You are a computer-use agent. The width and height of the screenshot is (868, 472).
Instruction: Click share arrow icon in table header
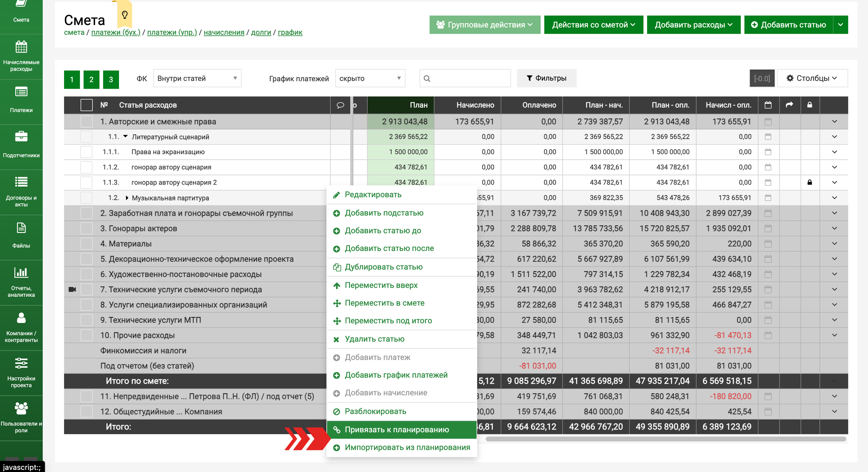789,105
